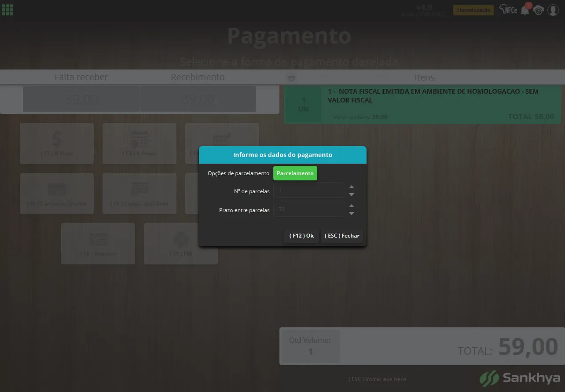Increase Nº de parcelas with up arrow
Image resolution: width=565 pixels, height=392 pixels.
[x=352, y=187]
